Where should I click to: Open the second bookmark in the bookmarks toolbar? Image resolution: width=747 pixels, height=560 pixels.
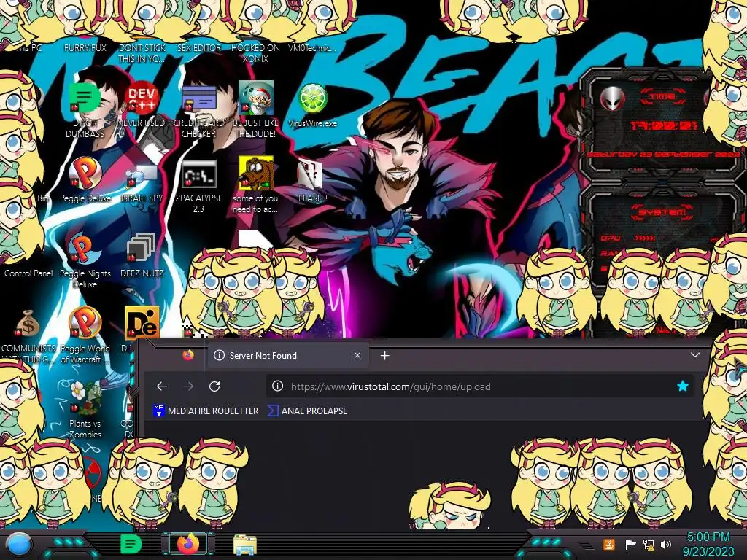[307, 411]
